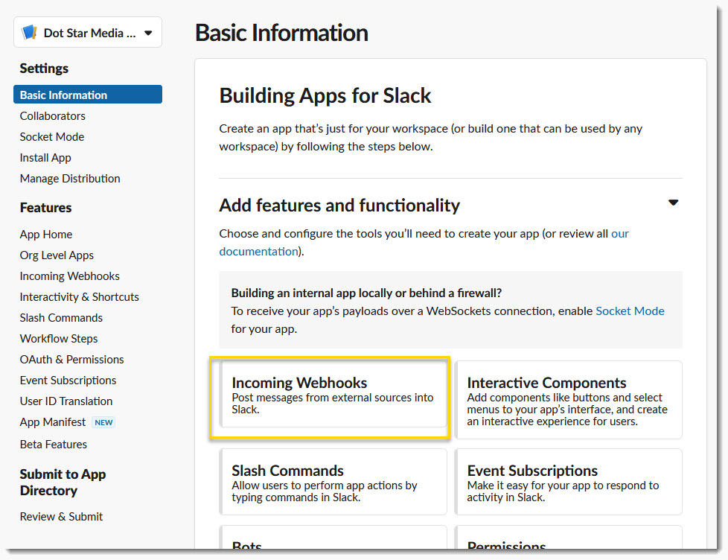Click 'Building an internal app locally' notice text
Viewport: 728px width, 560px height.
pyautogui.click(x=366, y=293)
